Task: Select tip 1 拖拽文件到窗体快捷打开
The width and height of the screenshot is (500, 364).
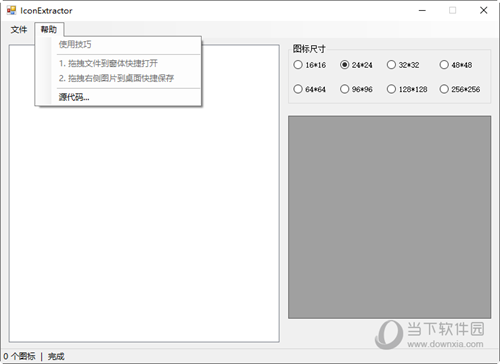Action: (119, 63)
